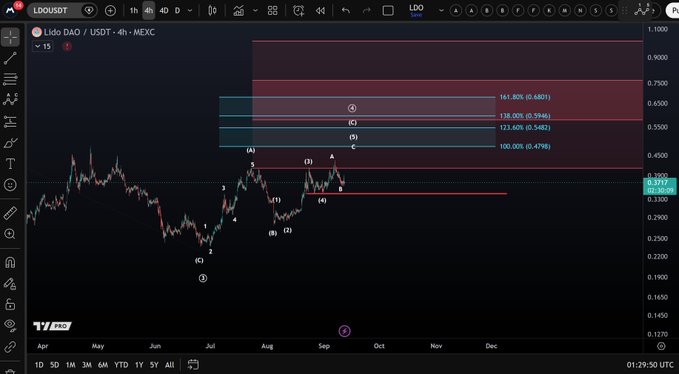
Task: Create an alert with the clock icon
Action: (298, 11)
